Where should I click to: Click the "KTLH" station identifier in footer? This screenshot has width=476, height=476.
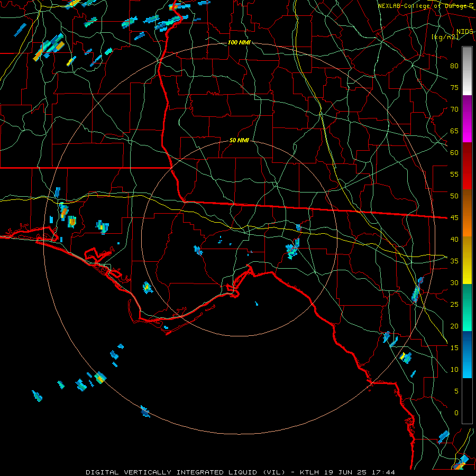click(310, 472)
